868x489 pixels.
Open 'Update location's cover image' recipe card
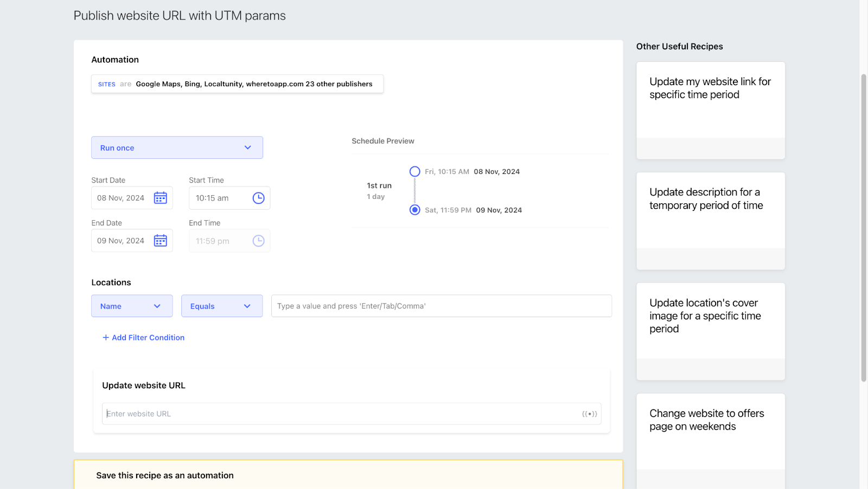click(711, 332)
